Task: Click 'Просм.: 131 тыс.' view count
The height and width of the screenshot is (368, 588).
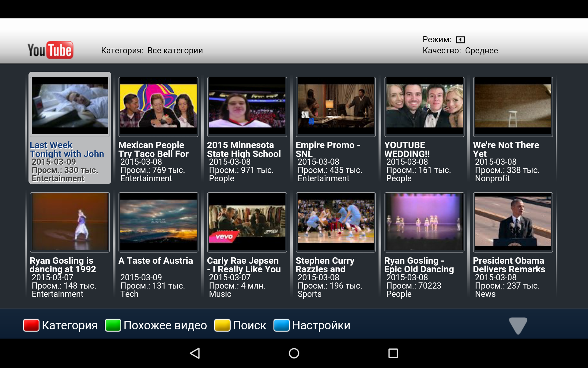Action: [153, 286]
